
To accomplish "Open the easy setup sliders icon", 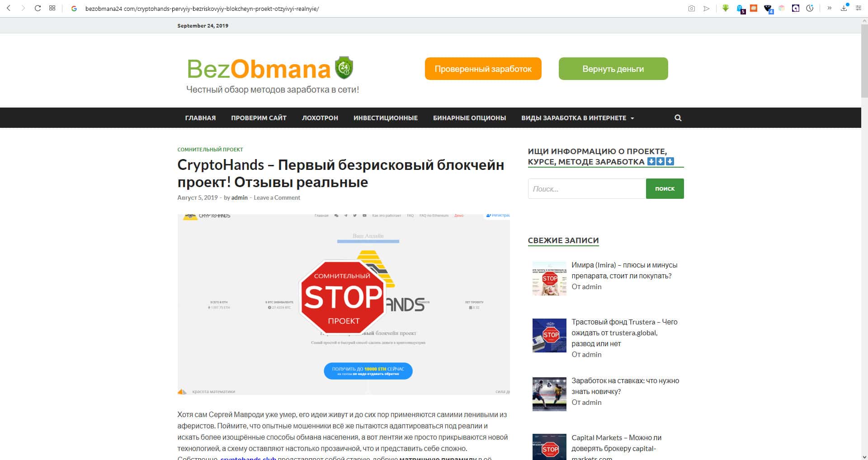I will [859, 8].
